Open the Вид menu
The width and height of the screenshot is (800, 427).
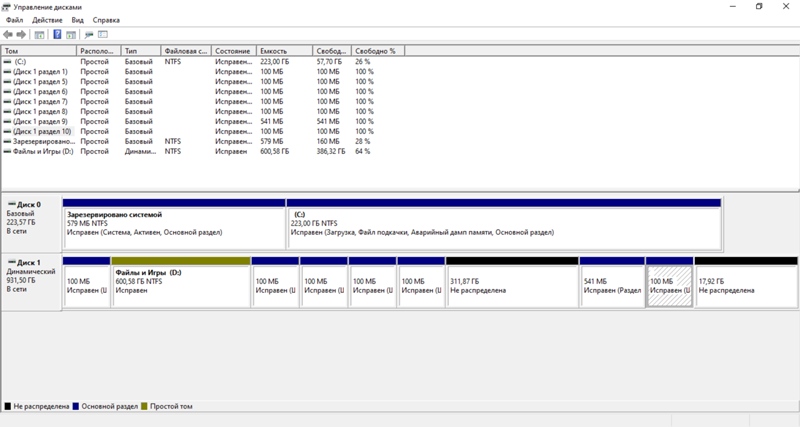coord(77,20)
